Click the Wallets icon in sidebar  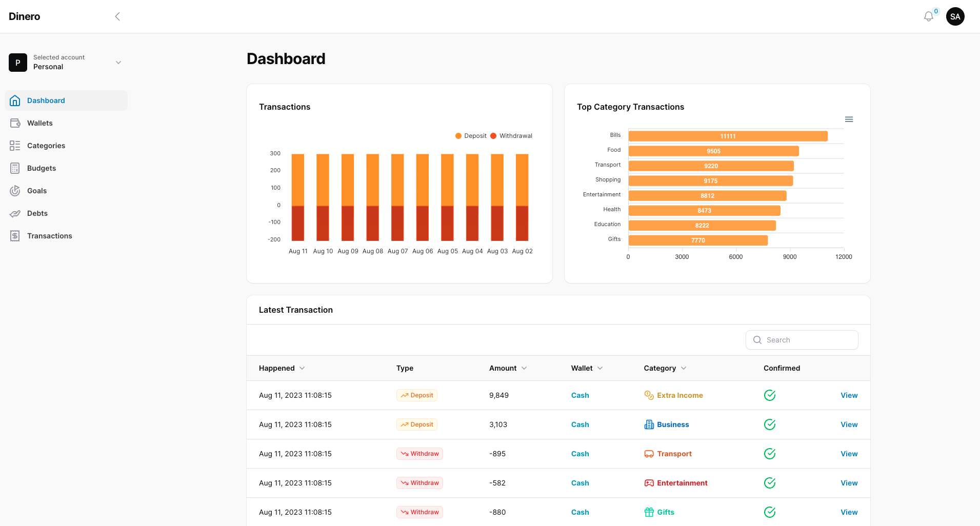(x=15, y=123)
